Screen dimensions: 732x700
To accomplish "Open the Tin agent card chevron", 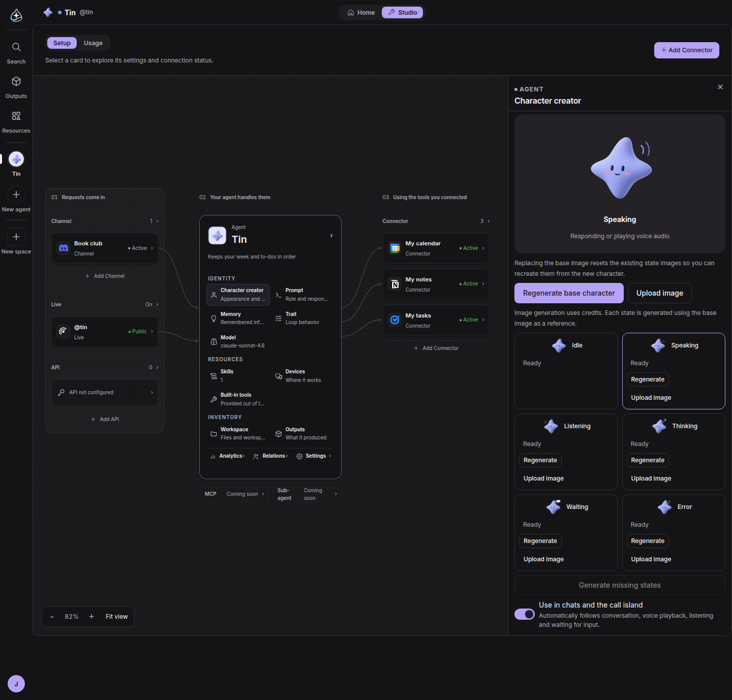I will 331,236.
